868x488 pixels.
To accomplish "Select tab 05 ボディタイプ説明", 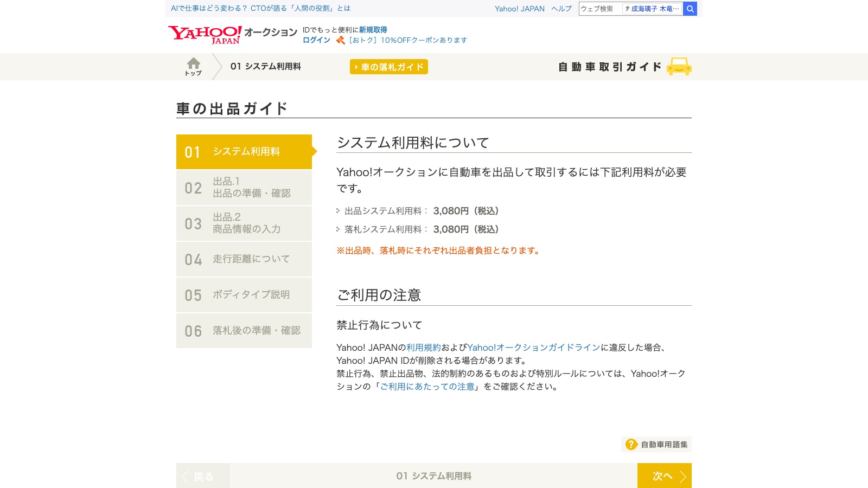I will pyautogui.click(x=244, y=295).
